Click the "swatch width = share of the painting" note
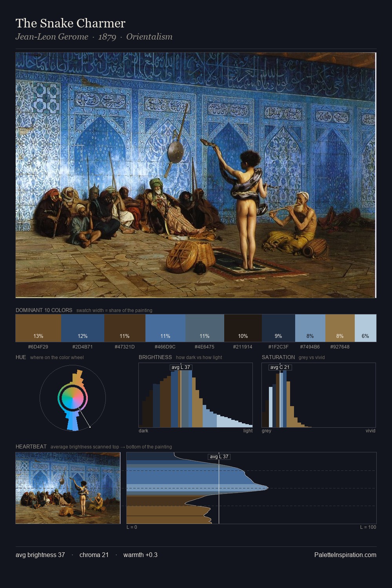The height and width of the screenshot is (588, 392). coord(114,310)
